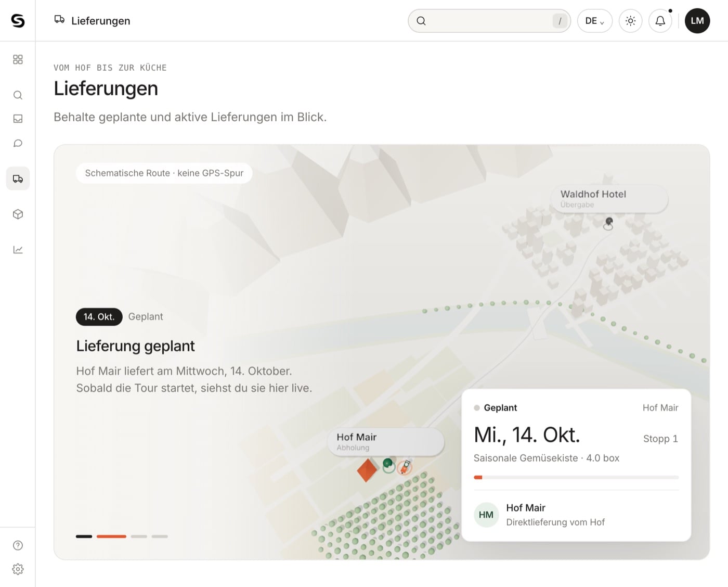
Task: Click the Geplant status in delivery card
Action: (495, 407)
